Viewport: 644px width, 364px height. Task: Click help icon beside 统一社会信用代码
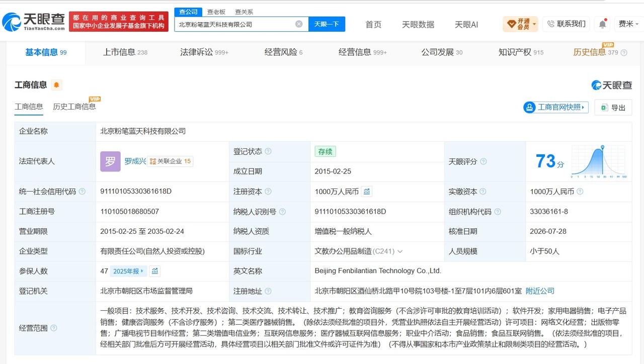pyautogui.click(x=82, y=192)
